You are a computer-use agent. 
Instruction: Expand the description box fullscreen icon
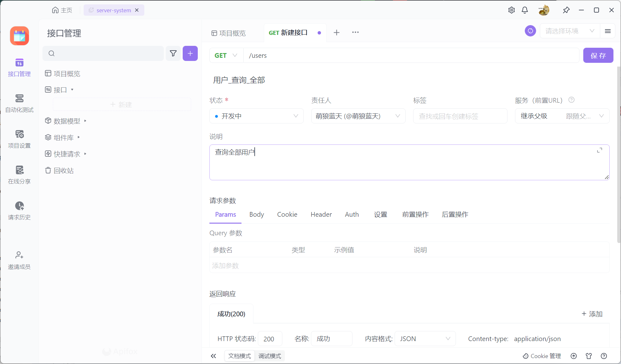[x=600, y=150]
